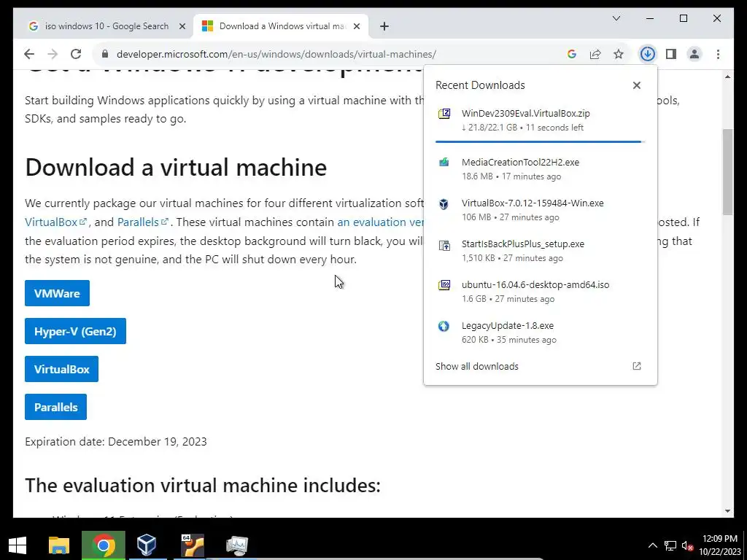Open new tab with plus button
The height and width of the screenshot is (560, 747).
[384, 26]
